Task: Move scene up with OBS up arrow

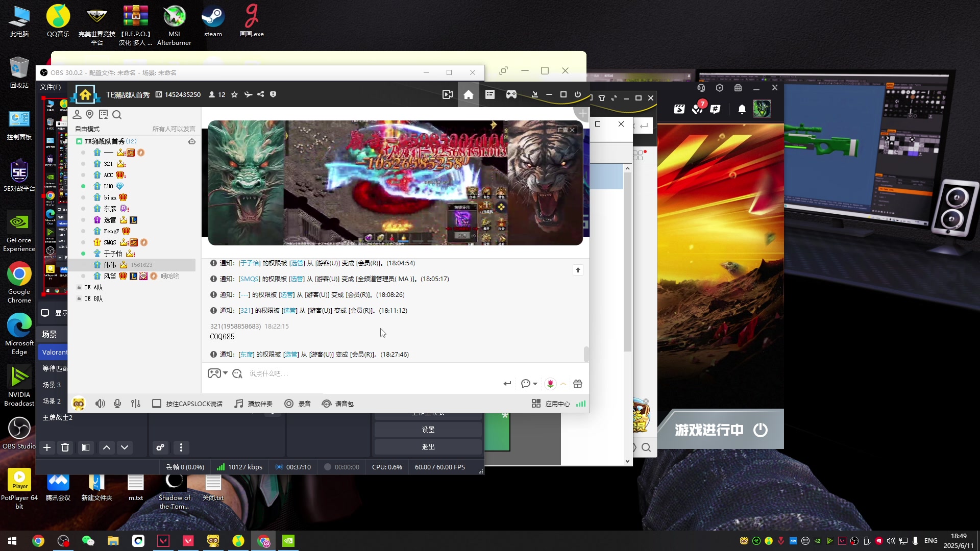Action: (x=107, y=447)
